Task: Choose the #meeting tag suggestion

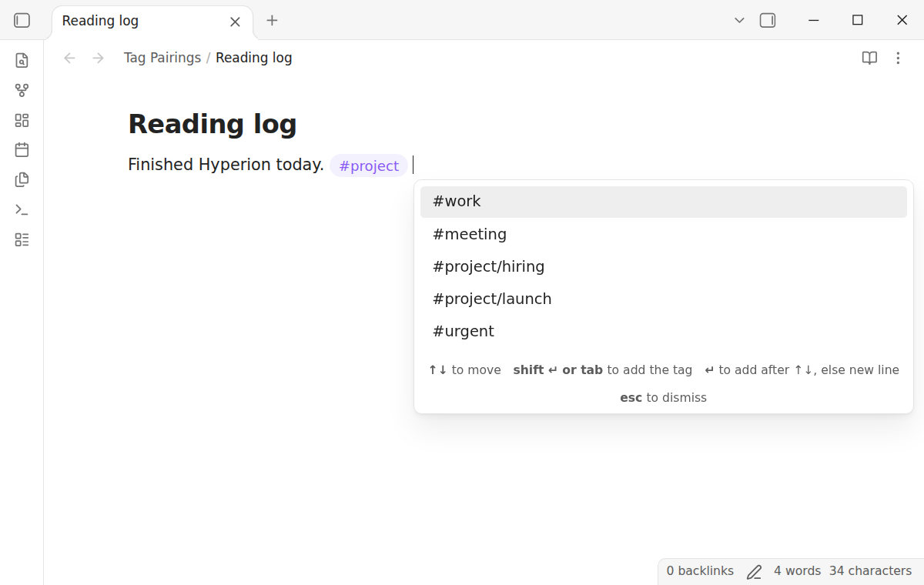Action: (664, 234)
